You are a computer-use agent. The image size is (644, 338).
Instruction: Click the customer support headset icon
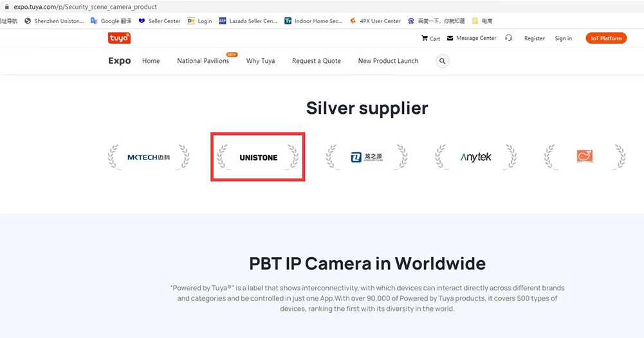pyautogui.click(x=509, y=39)
